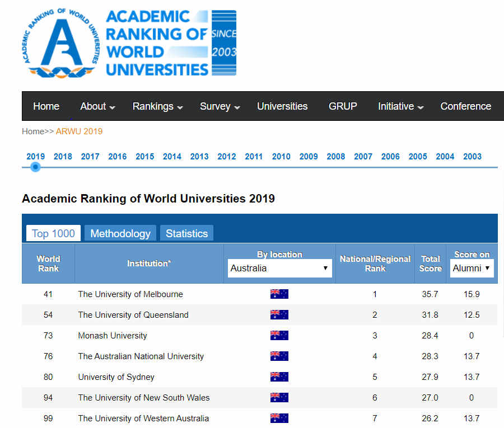Screen dimensions: 504x428
Task: Select year 2008 on the timeline
Action: (336, 157)
